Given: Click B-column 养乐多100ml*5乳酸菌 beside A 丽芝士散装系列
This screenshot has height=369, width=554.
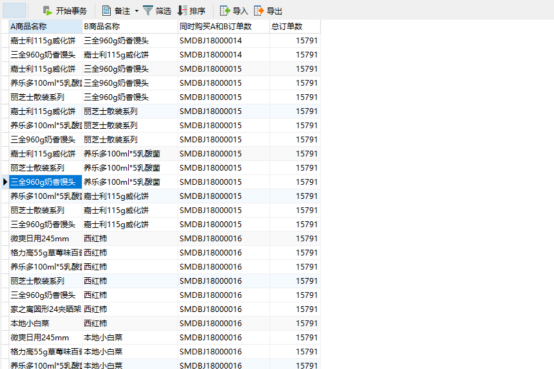Looking at the screenshot, I should point(130,168).
